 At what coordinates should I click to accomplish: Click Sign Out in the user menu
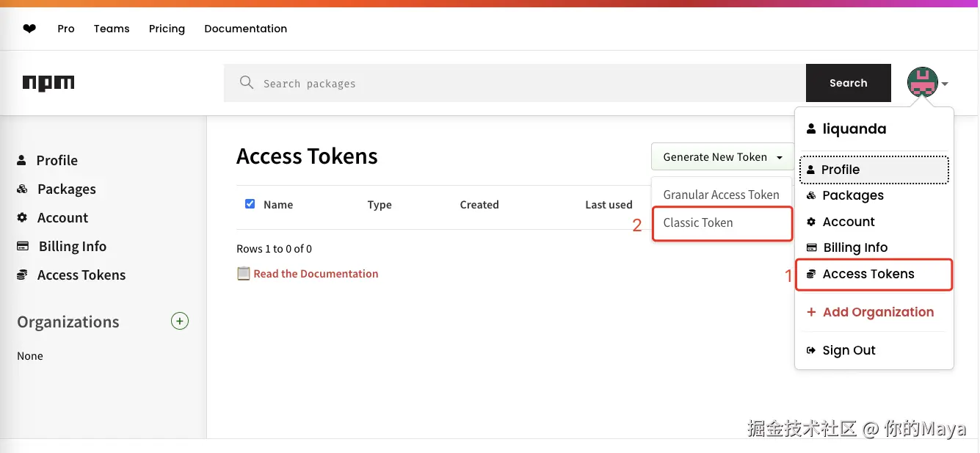click(x=849, y=350)
